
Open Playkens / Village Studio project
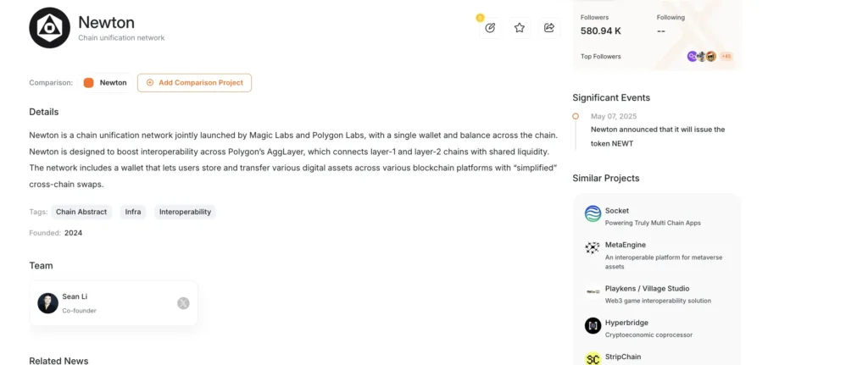(x=647, y=289)
